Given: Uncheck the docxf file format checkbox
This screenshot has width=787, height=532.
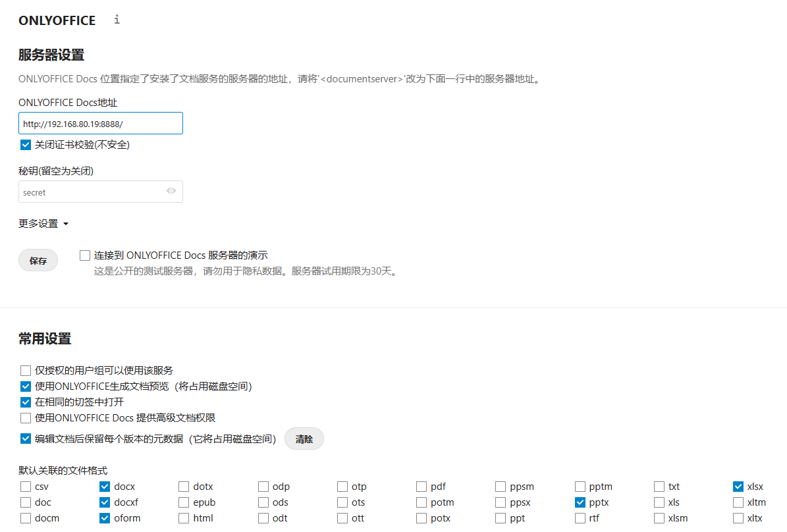Looking at the screenshot, I should pyautogui.click(x=105, y=502).
